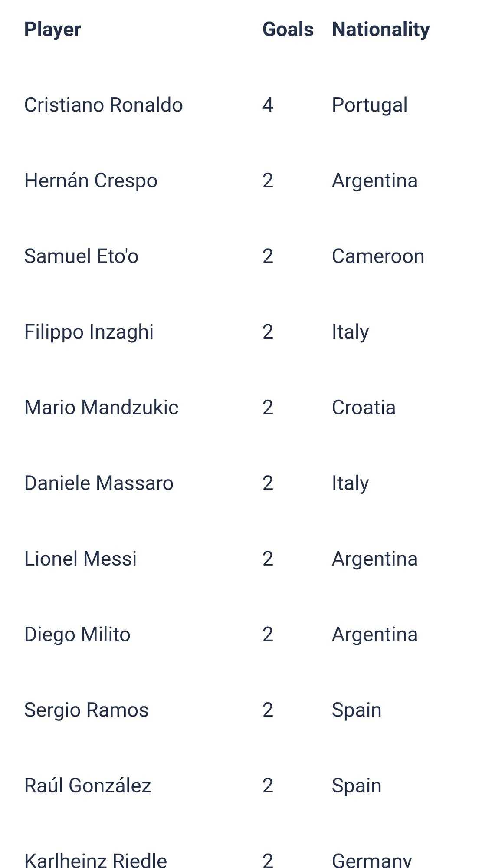Select Filippo Inzaghi in the table
482x868 pixels.
(x=89, y=332)
